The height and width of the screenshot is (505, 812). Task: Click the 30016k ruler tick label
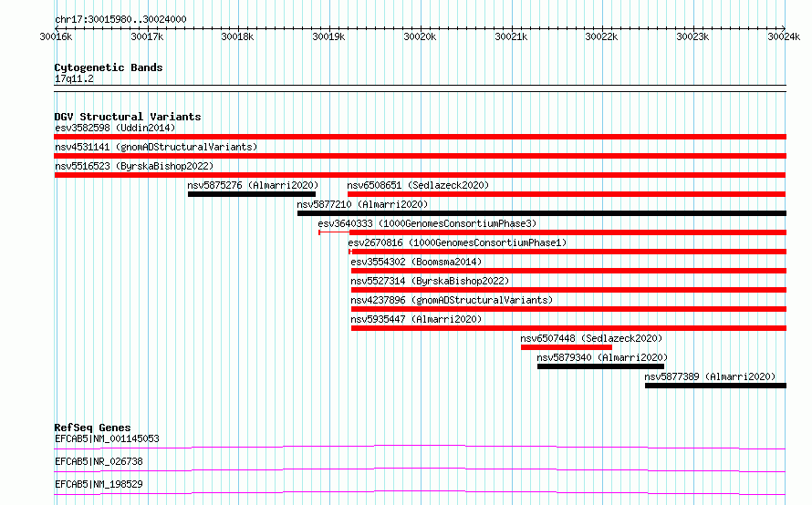coord(56,36)
